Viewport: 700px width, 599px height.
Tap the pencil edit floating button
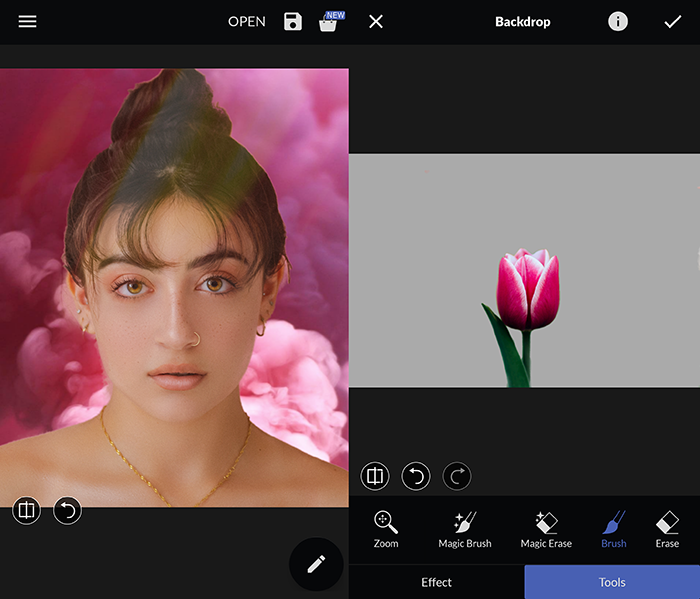click(316, 564)
